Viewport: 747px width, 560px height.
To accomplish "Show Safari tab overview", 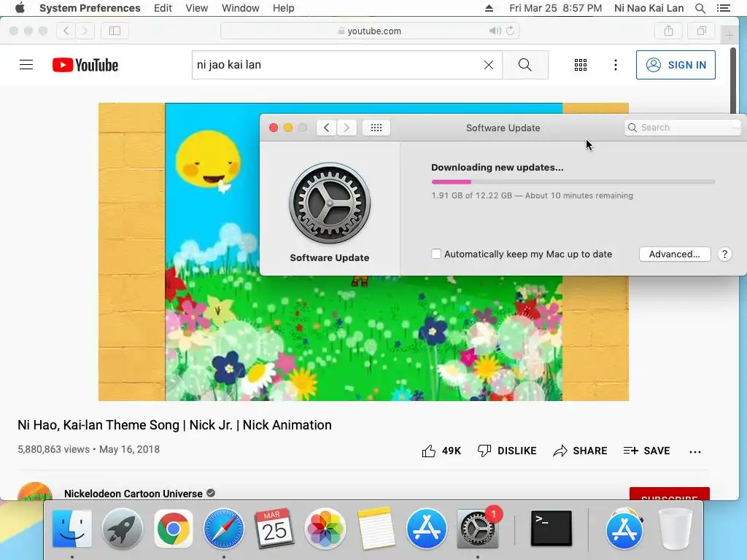I will 701,31.
